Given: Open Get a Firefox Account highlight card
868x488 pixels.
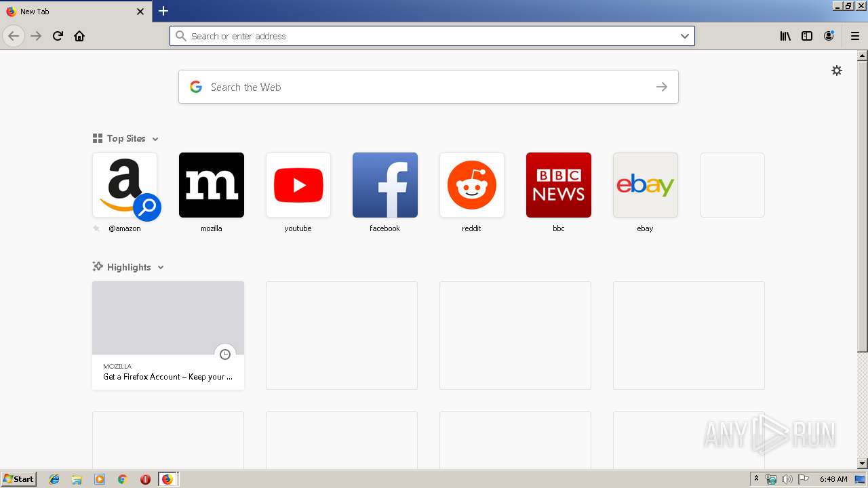Looking at the screenshot, I should pos(168,335).
